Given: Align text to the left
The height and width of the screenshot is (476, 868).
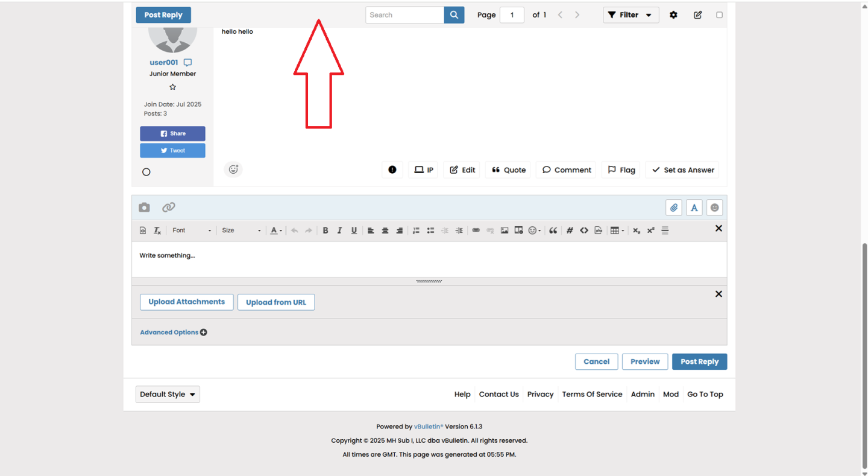Looking at the screenshot, I should pyautogui.click(x=371, y=230).
